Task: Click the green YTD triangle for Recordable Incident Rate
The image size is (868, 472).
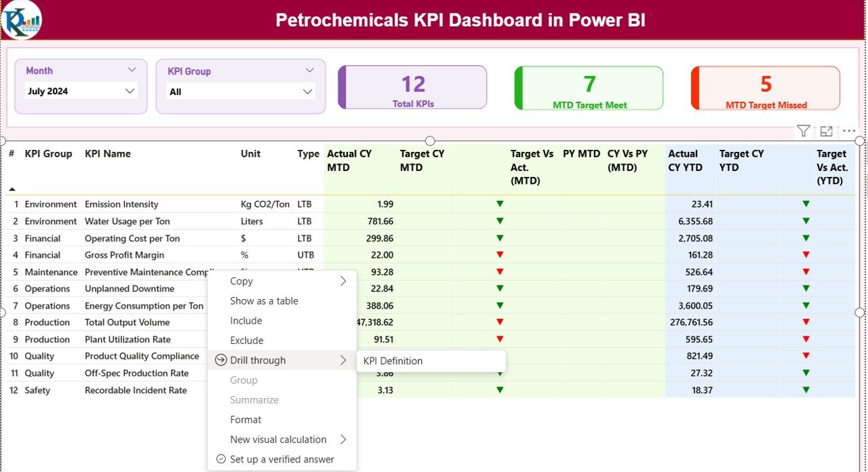Action: (806, 390)
